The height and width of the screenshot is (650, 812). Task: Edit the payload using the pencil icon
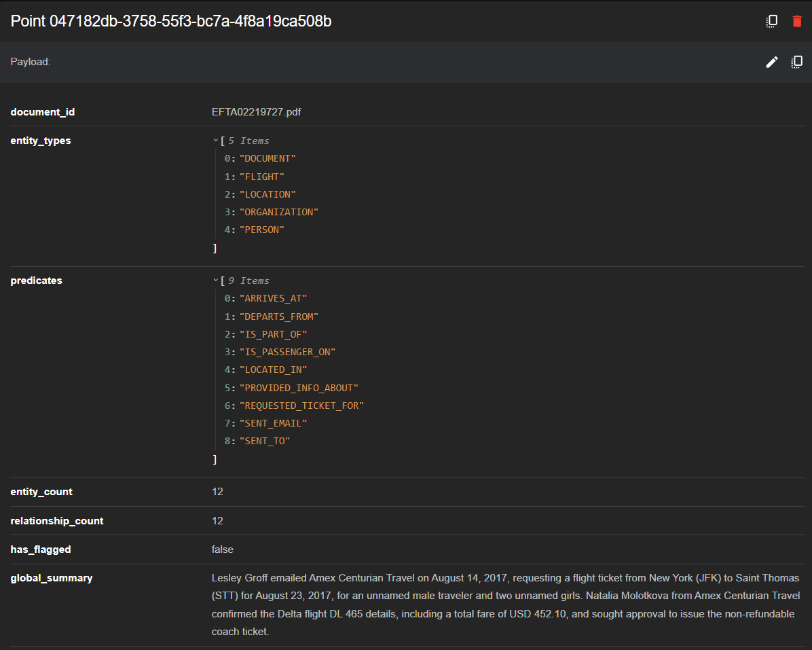pyautogui.click(x=771, y=62)
